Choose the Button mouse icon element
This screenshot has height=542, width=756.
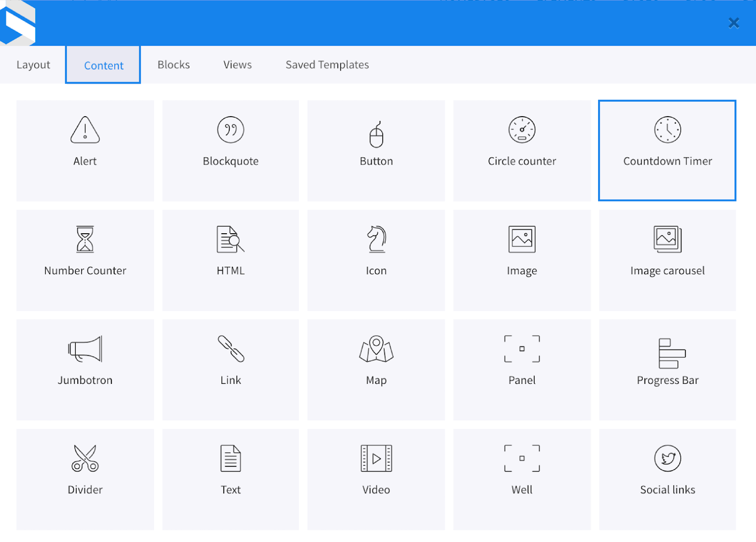pos(376,151)
